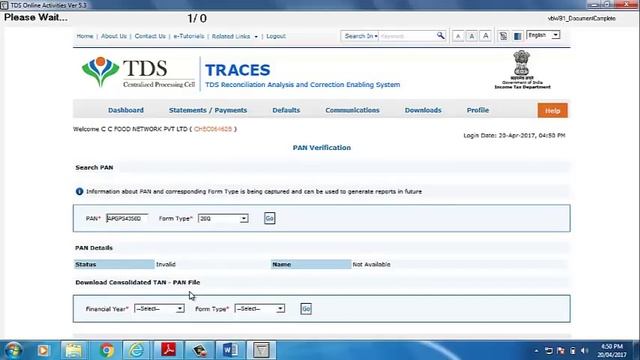
Task: Open the Financial Year select dropdown
Action: [159, 309]
